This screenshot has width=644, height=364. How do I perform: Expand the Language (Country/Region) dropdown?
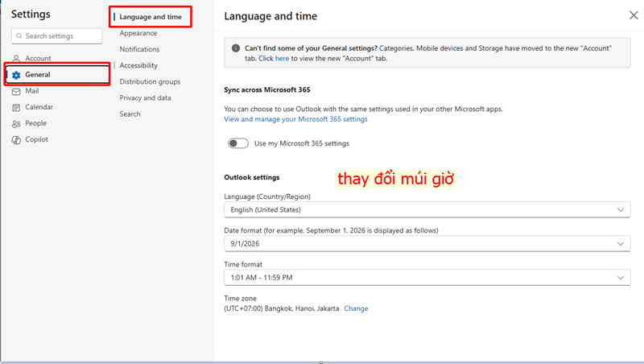pyautogui.click(x=426, y=209)
